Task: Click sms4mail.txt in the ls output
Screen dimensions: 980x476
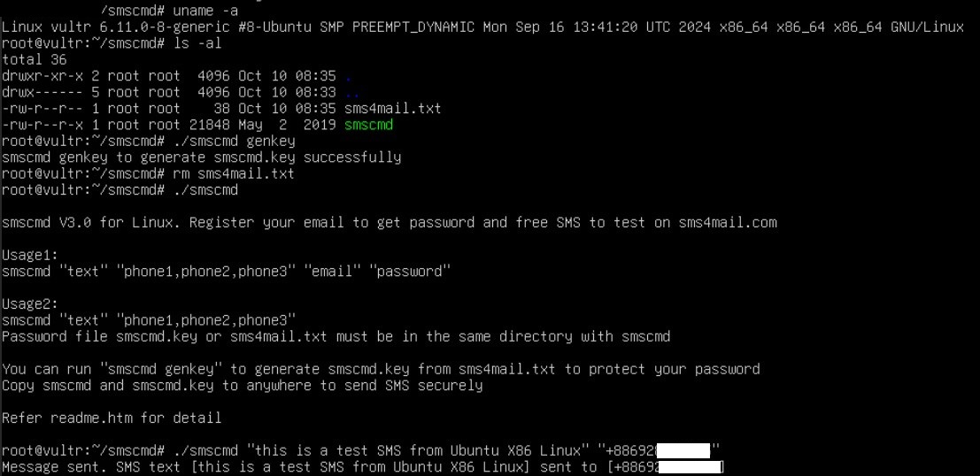Action: click(x=392, y=109)
